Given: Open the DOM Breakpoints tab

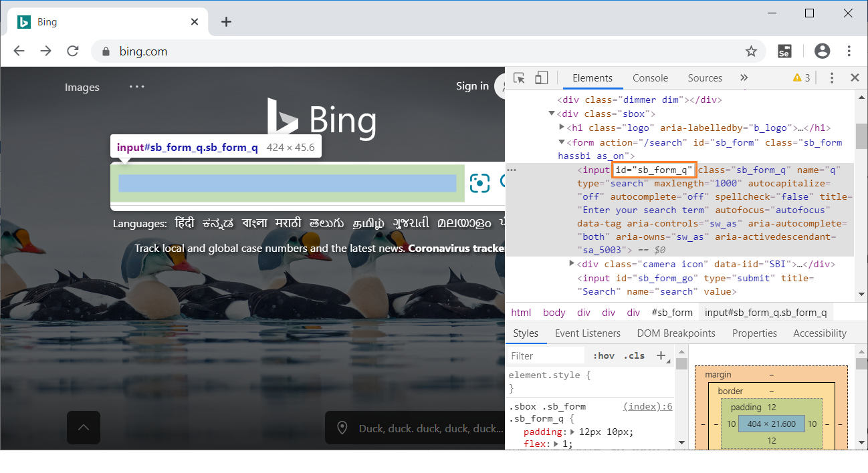Looking at the screenshot, I should [676, 333].
